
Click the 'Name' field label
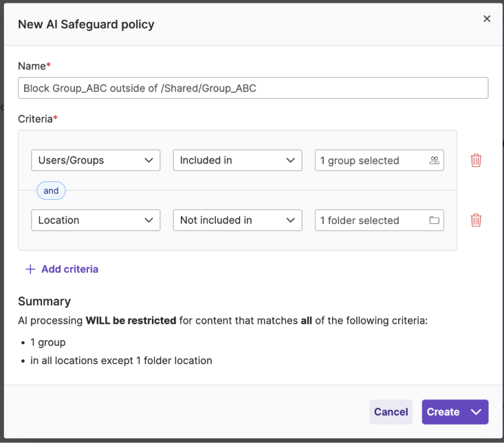[x=32, y=66]
